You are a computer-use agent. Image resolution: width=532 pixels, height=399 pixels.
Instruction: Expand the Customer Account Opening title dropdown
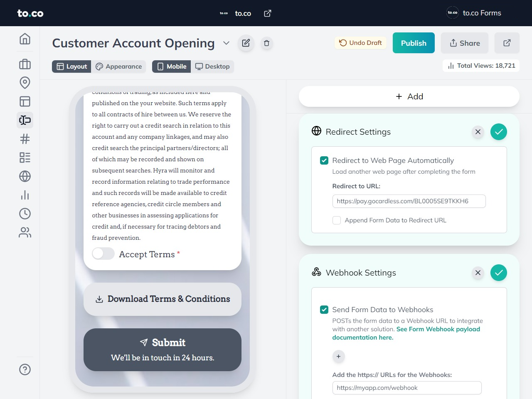(226, 43)
